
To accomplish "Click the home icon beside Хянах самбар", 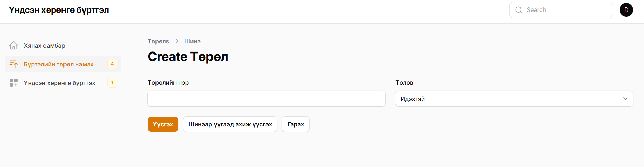I will pyautogui.click(x=14, y=45).
